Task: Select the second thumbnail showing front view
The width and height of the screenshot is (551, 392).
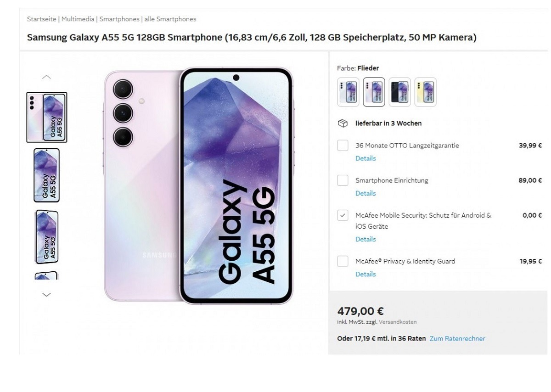Action: click(46, 175)
